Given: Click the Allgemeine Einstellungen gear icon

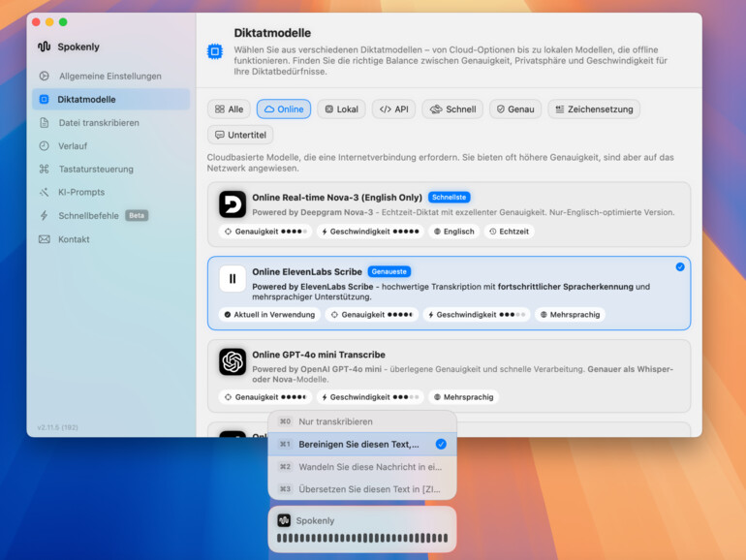Looking at the screenshot, I should click(x=45, y=77).
